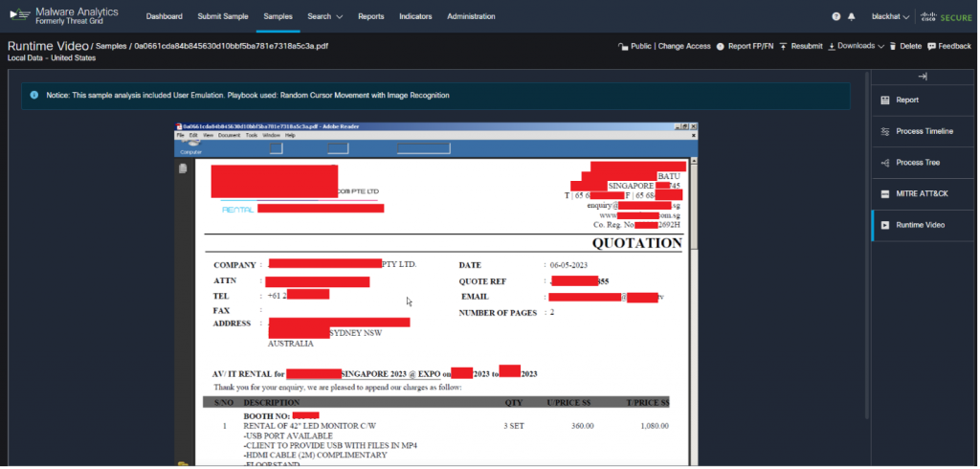Click the Resubmit upload icon
This screenshot has width=980, height=469.
coord(783,46)
